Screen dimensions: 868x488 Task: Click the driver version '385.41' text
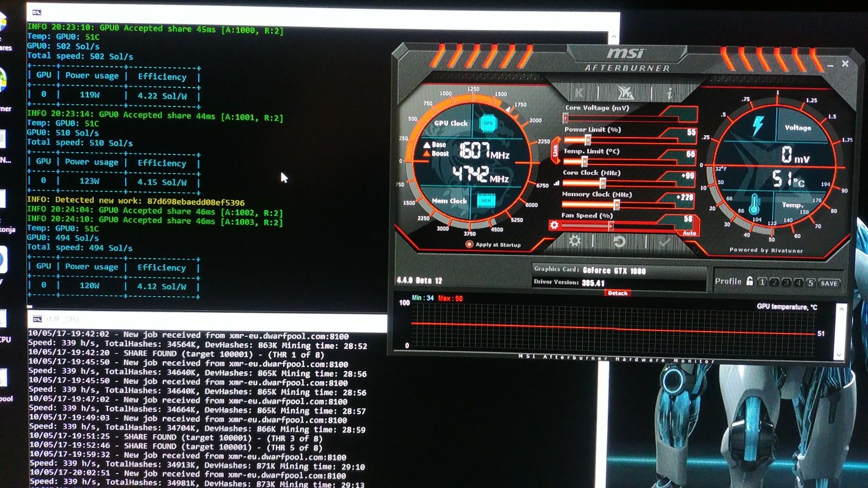[x=593, y=283]
